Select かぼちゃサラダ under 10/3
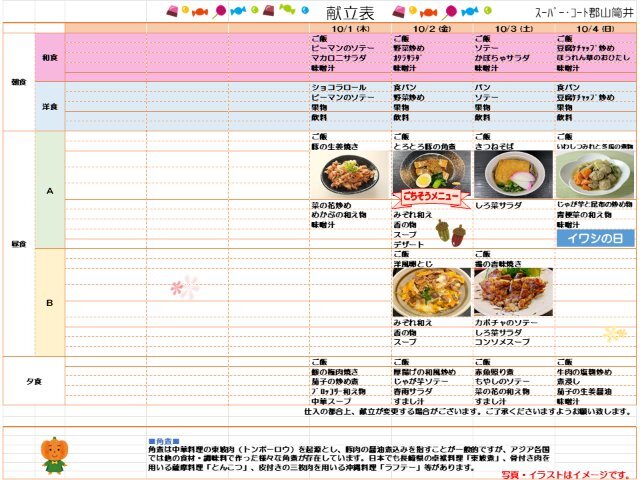The image size is (640, 480). 502,58
